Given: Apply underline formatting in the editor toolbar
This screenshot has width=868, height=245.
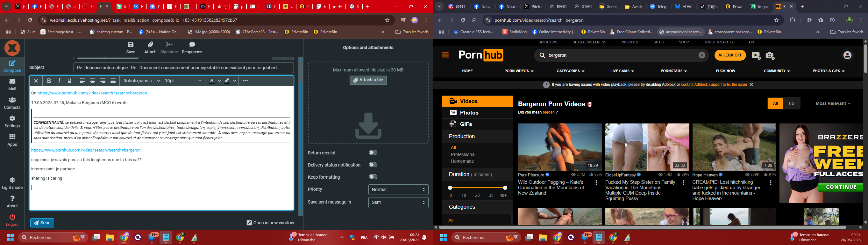Looking at the screenshot, I should tap(69, 81).
